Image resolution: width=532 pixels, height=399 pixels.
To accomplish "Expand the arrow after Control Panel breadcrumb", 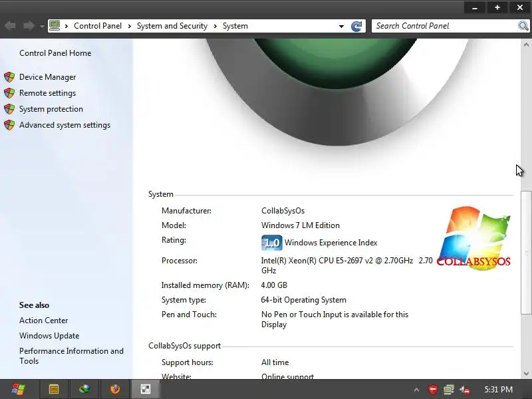I will [129, 26].
